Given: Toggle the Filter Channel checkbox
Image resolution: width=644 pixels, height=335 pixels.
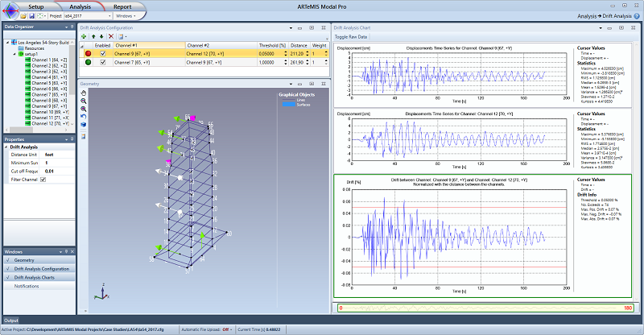Looking at the screenshot, I should pyautogui.click(x=43, y=180).
